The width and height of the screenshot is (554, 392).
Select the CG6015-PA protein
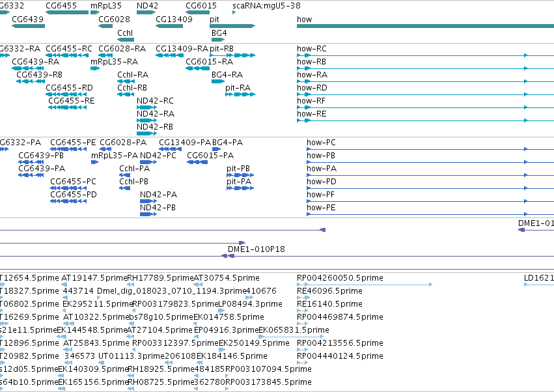click(x=197, y=162)
